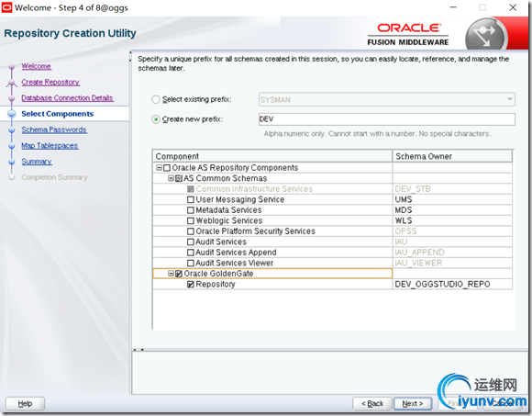Click the Schema Owner column header
This screenshot has width=532, height=416.
tap(452, 156)
